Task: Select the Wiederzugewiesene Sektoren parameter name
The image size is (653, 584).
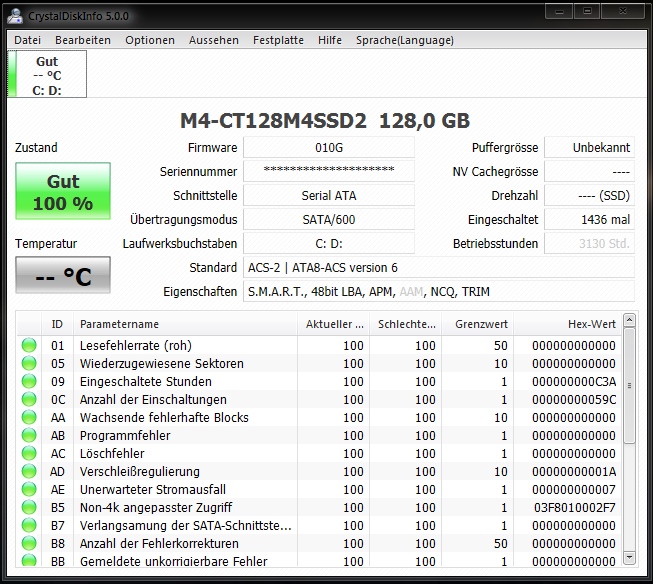Action: coord(162,363)
